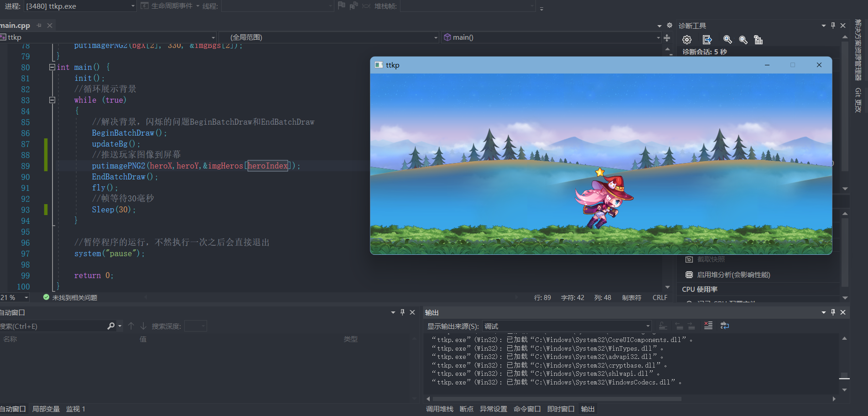Pin the main.cpp tab
The height and width of the screenshot is (416, 868).
(39, 26)
